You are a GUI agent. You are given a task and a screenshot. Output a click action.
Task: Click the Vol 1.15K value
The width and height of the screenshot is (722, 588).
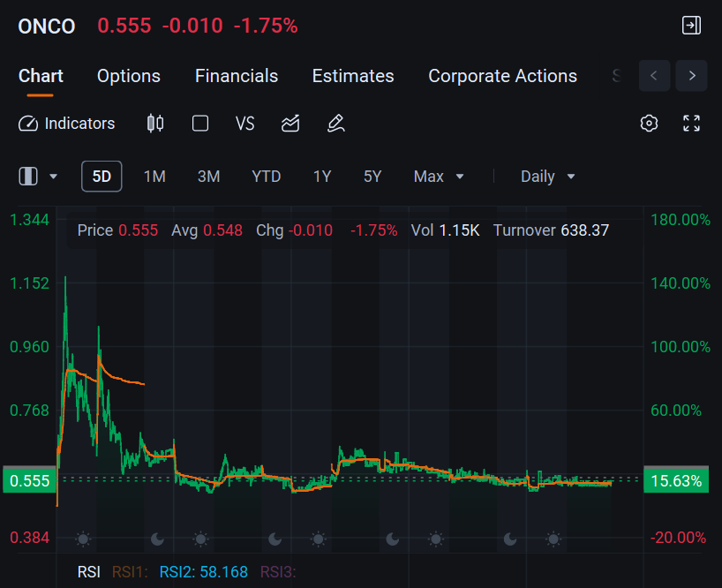point(445,230)
